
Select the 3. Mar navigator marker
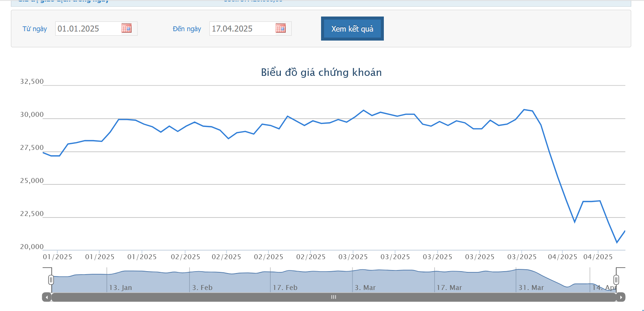(365, 287)
